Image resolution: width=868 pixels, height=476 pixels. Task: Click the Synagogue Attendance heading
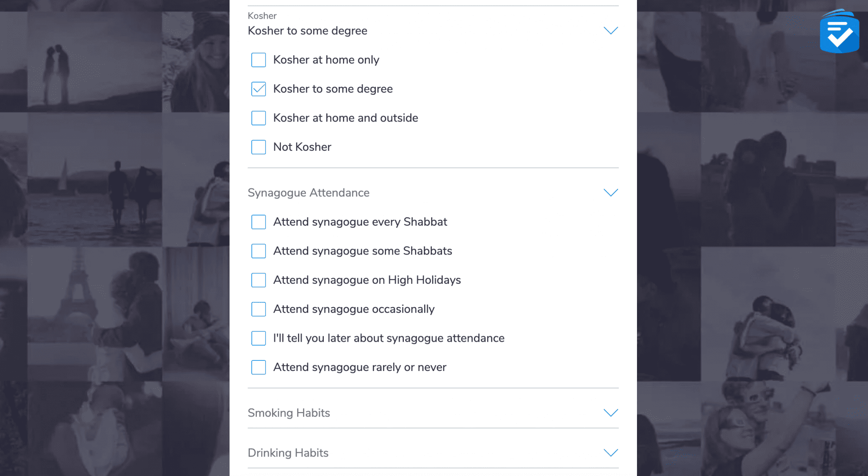coord(309,193)
